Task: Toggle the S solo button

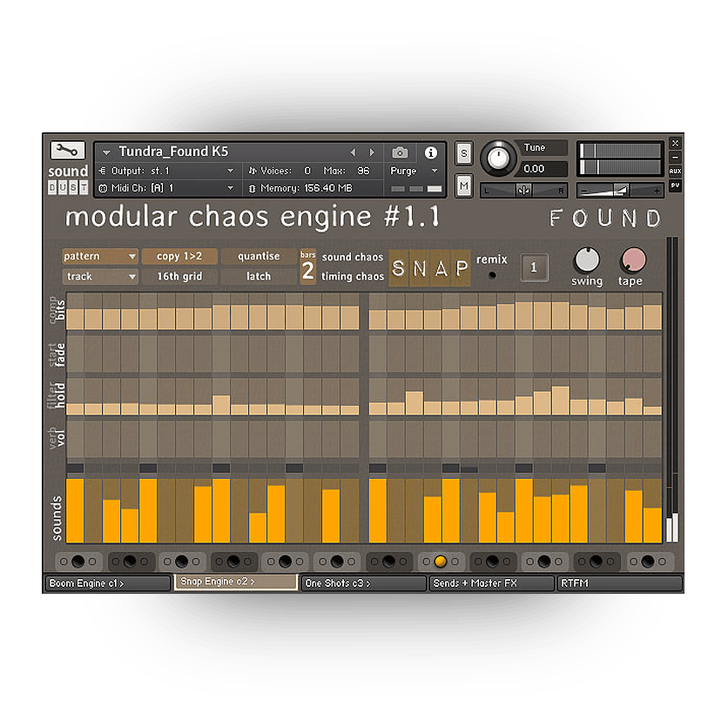Action: 464,153
